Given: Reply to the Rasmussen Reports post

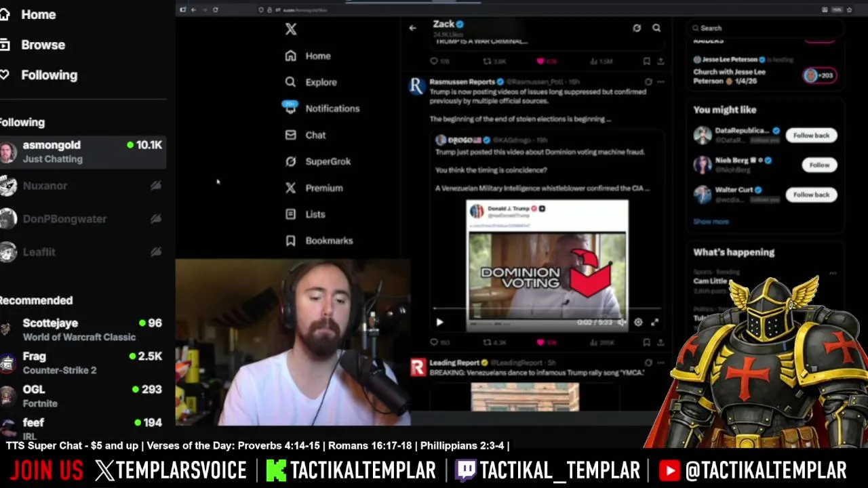Looking at the screenshot, I should click(x=434, y=342).
